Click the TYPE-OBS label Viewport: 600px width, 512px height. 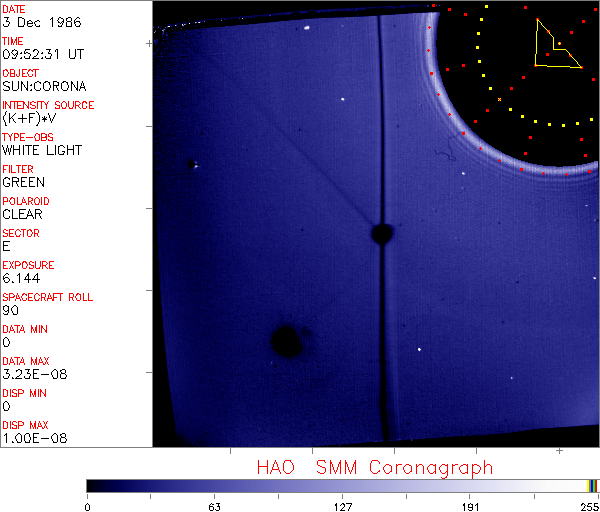[x=28, y=137]
